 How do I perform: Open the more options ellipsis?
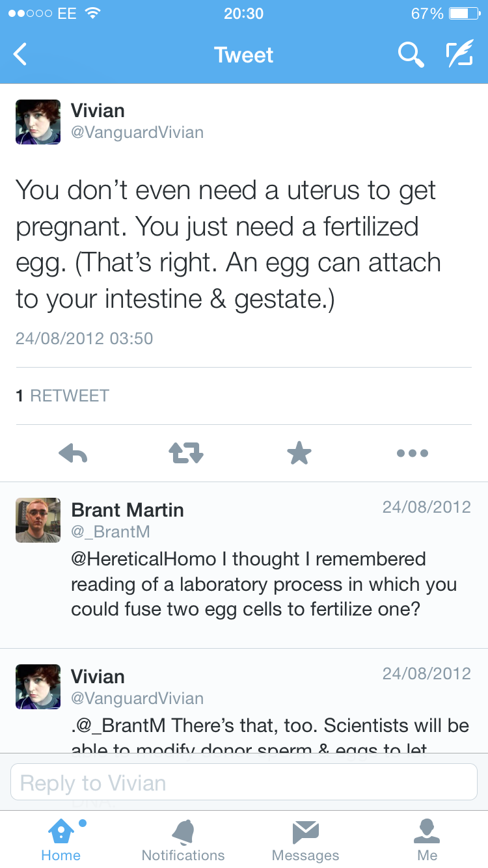[413, 454]
